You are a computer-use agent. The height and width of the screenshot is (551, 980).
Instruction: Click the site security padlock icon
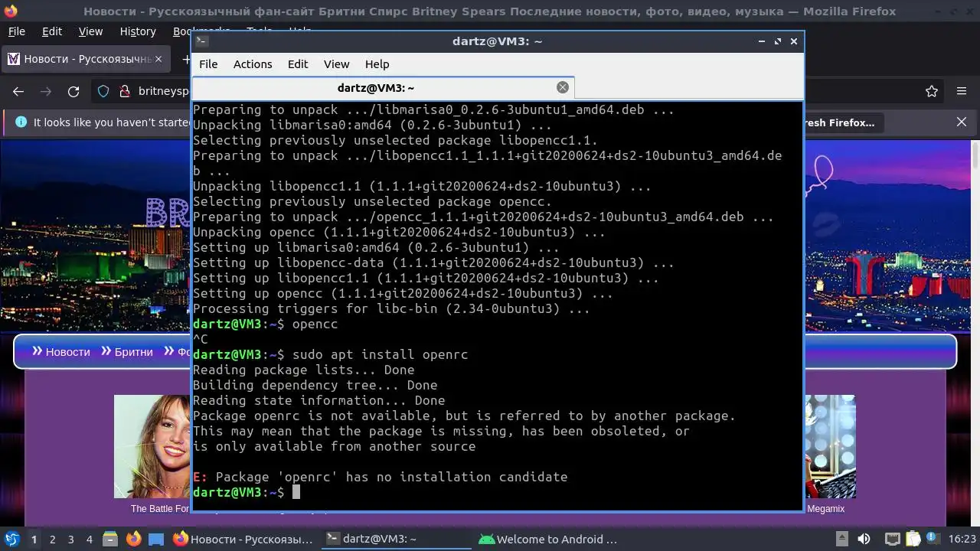click(x=125, y=91)
